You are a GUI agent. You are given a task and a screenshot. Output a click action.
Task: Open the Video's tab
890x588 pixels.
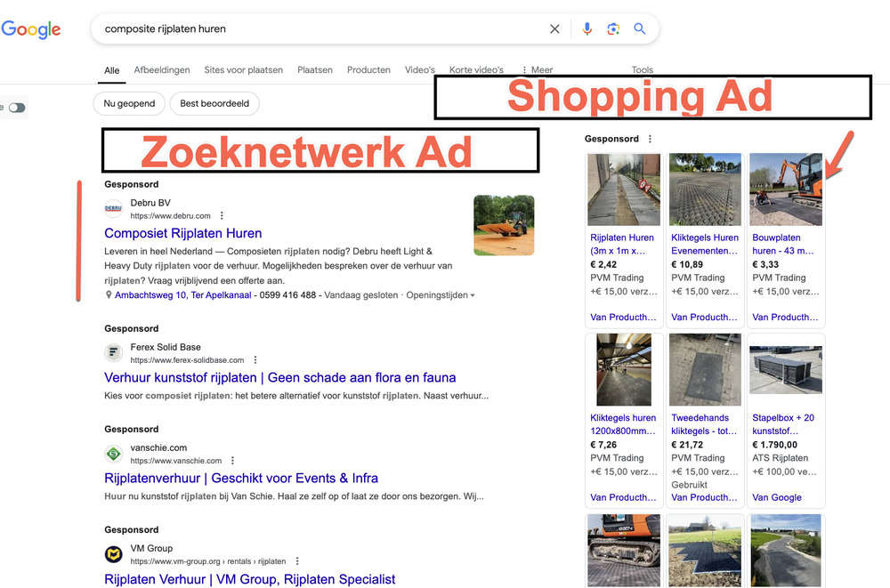coord(420,69)
